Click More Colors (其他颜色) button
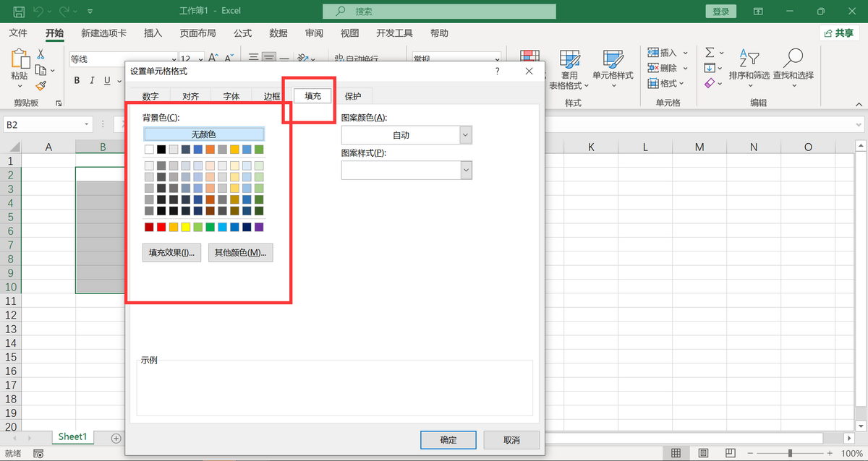This screenshot has height=461, width=868. 240,253
